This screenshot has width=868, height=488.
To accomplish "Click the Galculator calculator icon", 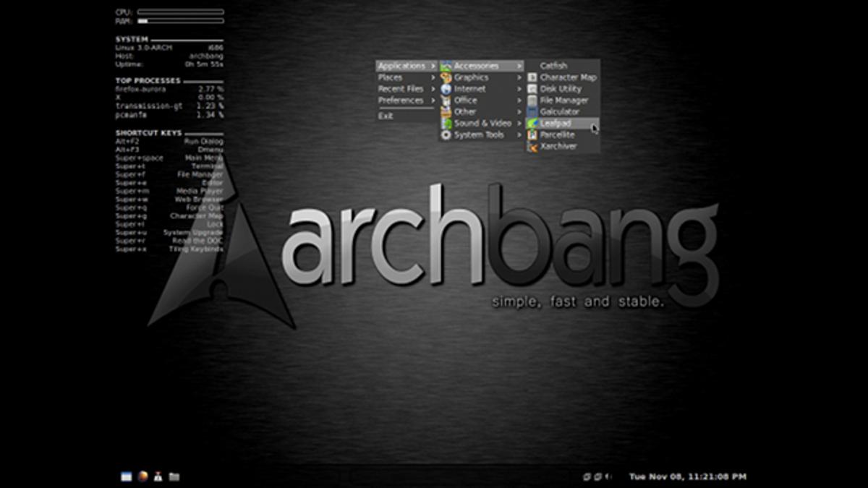I will click(532, 112).
